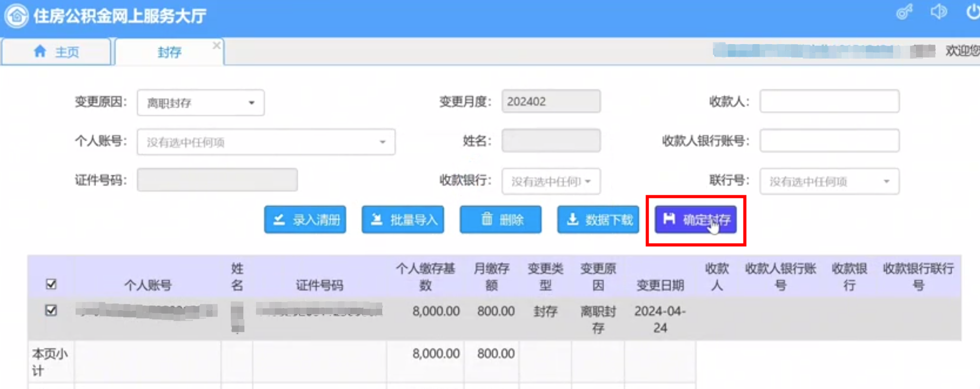Click the 收款人银行账号 input field
This screenshot has width=980, height=389.
(x=830, y=141)
